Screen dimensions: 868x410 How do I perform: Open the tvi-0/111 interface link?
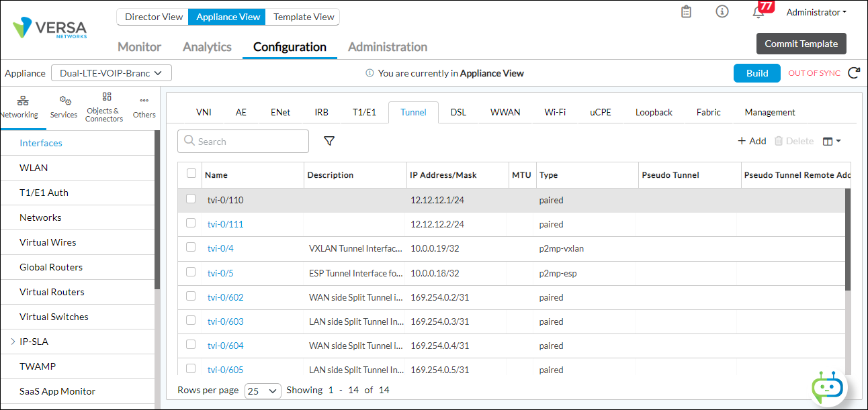[225, 224]
